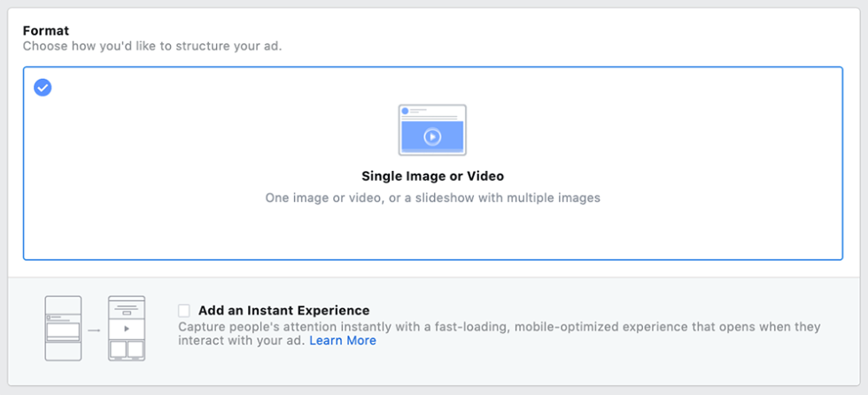Open the Learn More link
This screenshot has height=395, width=868.
343,341
